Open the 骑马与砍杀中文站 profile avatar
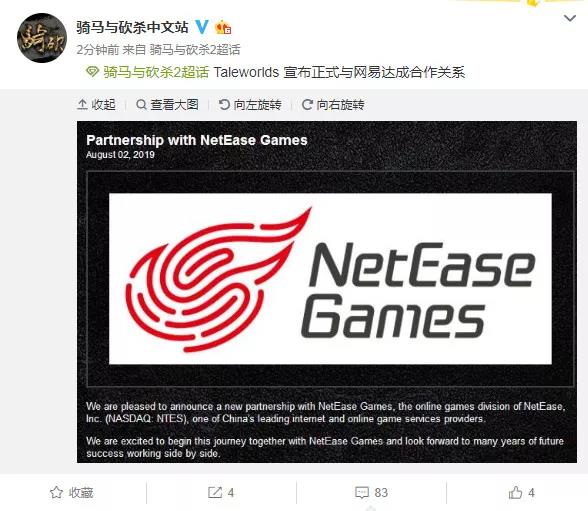 pos(42,38)
